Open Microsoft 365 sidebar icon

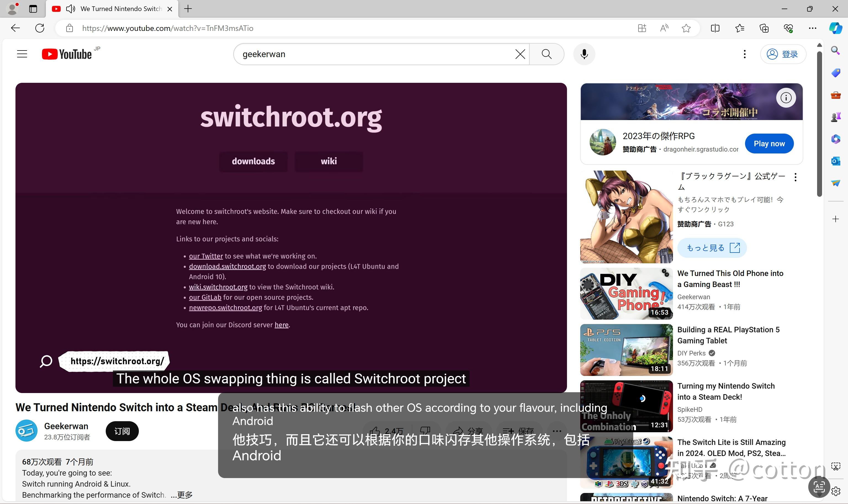click(835, 139)
